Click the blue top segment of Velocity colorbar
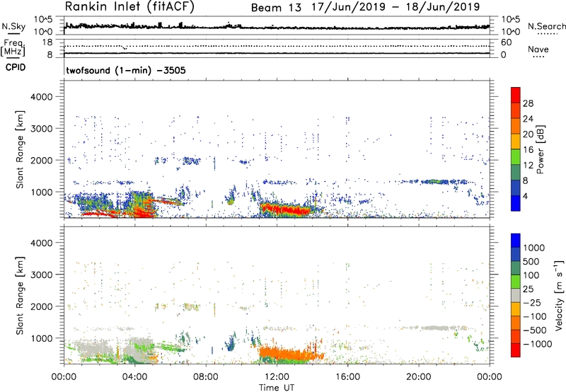566x392 pixels. [516, 241]
